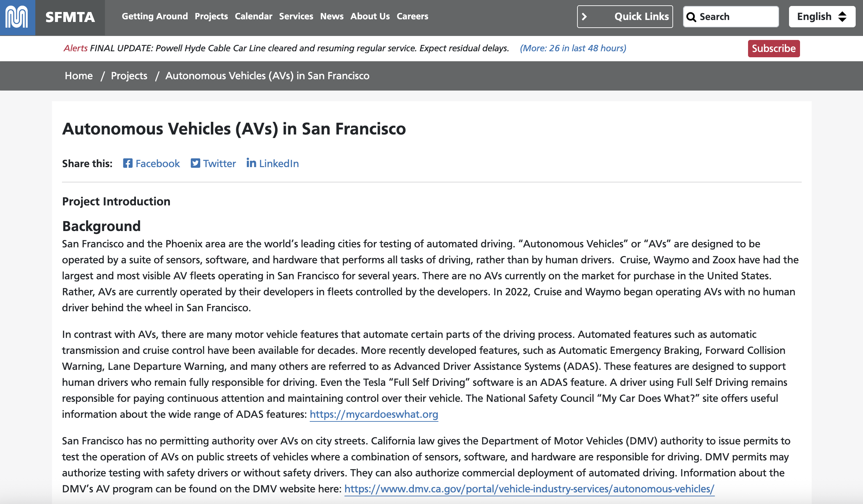Open the Careers page from navigation
The height and width of the screenshot is (504, 863).
tap(412, 16)
